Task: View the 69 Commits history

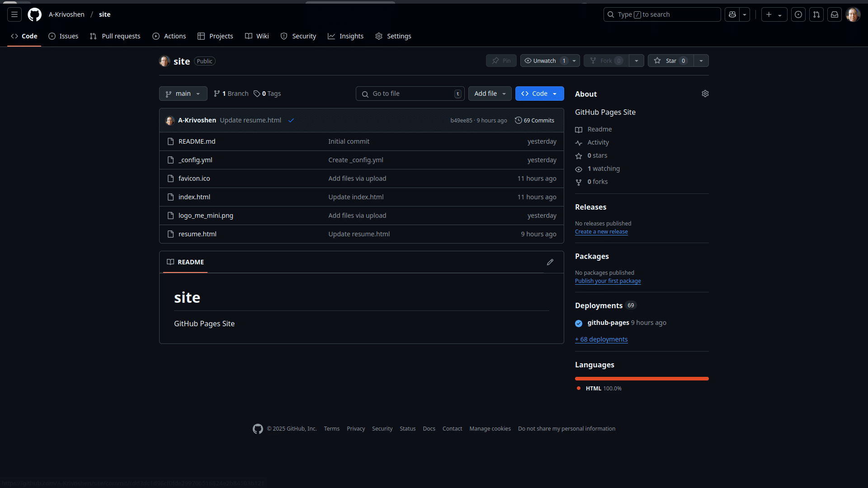Action: [x=534, y=120]
